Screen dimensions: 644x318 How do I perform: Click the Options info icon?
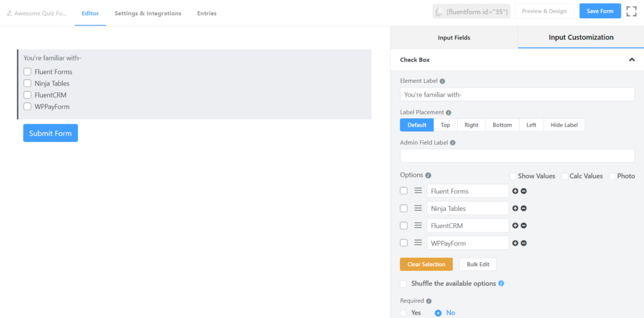coord(428,175)
